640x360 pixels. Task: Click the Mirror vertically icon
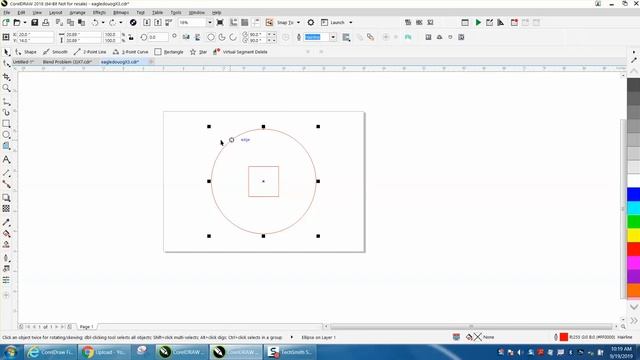pos(197,37)
